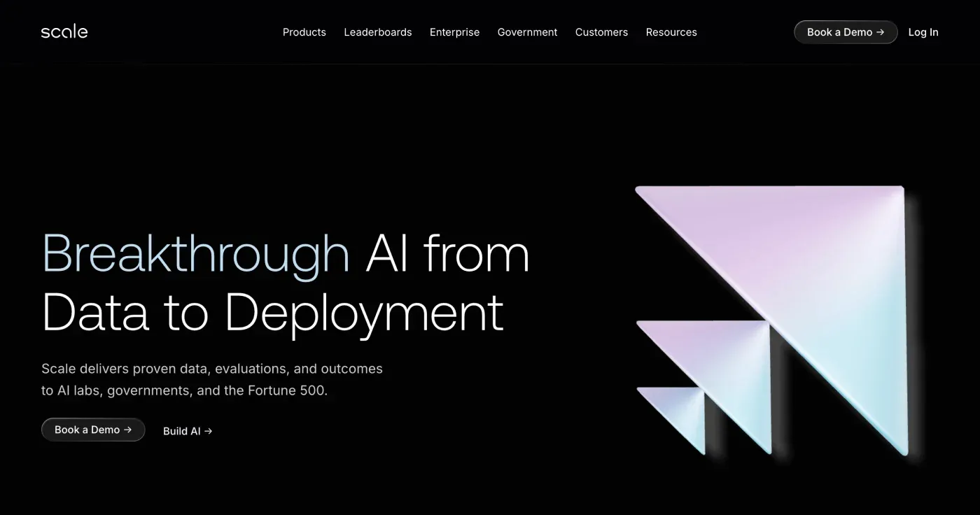Go to the Leaderboards page
980x515 pixels.
pyautogui.click(x=377, y=32)
